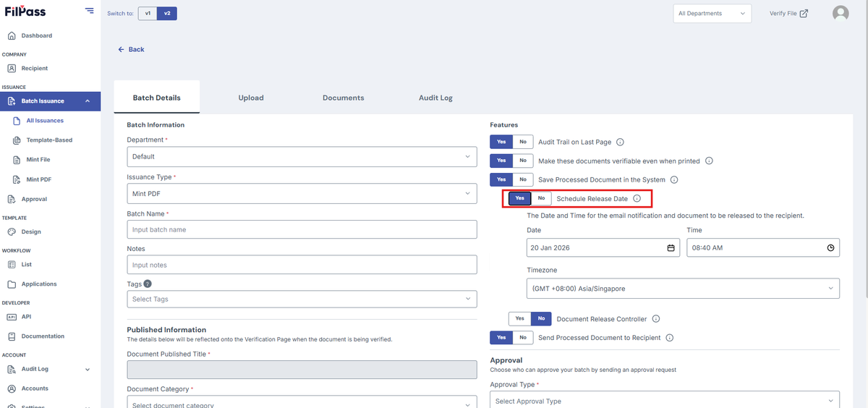Click the back arrow icon

coord(122,49)
